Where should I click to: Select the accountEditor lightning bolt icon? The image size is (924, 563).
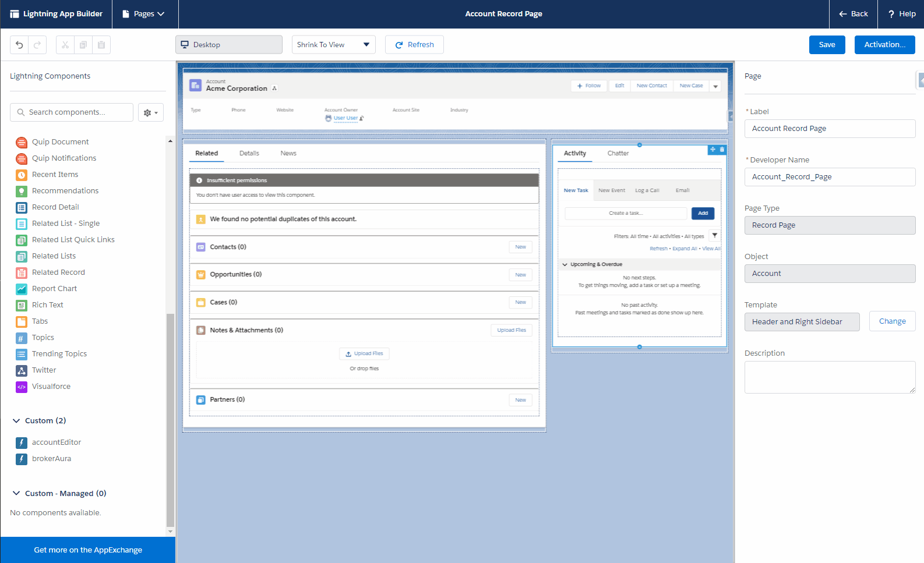[22, 442]
